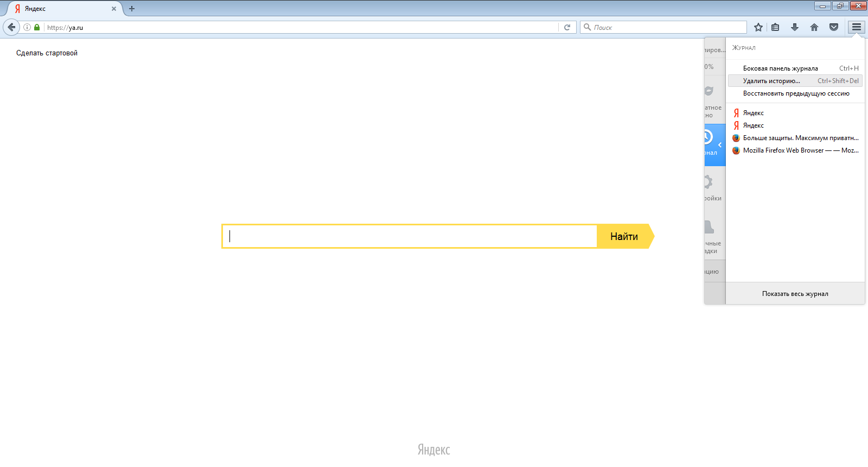Bookmark this page with the star icon
Viewport: 868px width, 467px height.
pyautogui.click(x=758, y=27)
